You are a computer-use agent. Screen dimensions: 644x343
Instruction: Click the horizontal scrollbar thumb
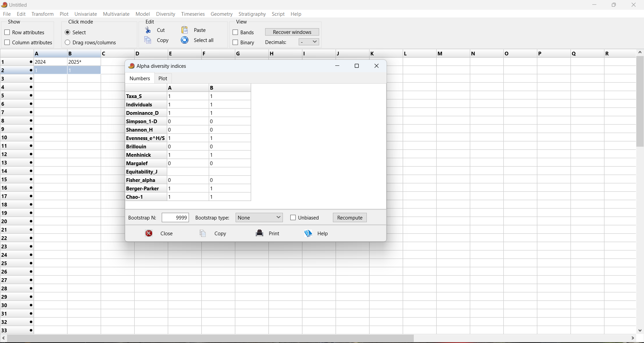(210, 339)
